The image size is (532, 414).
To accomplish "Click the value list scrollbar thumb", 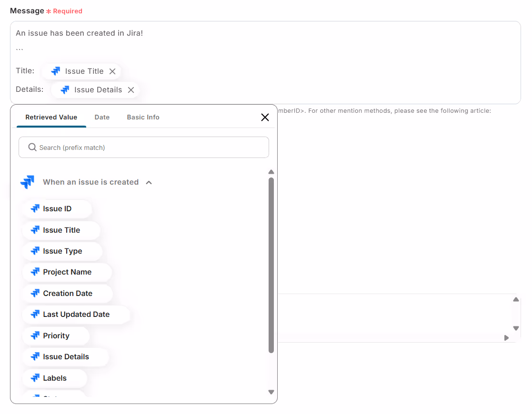I will click(271, 266).
